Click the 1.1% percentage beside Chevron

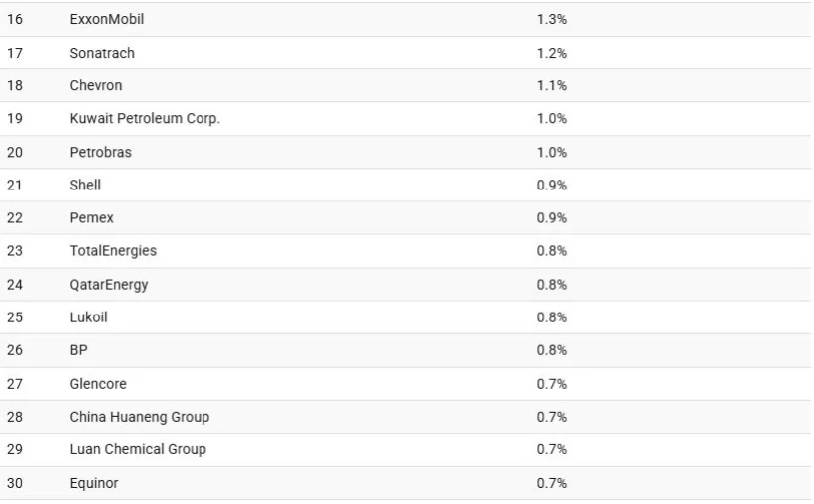pos(551,85)
